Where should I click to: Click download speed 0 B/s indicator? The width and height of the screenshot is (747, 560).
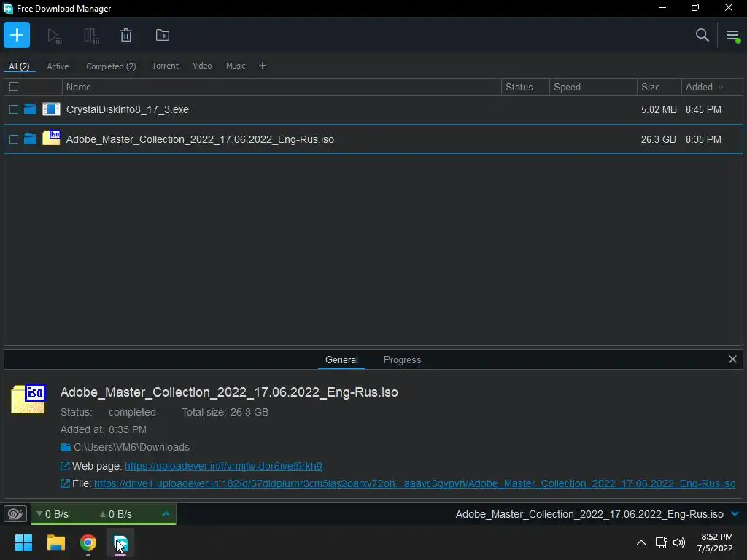click(53, 514)
